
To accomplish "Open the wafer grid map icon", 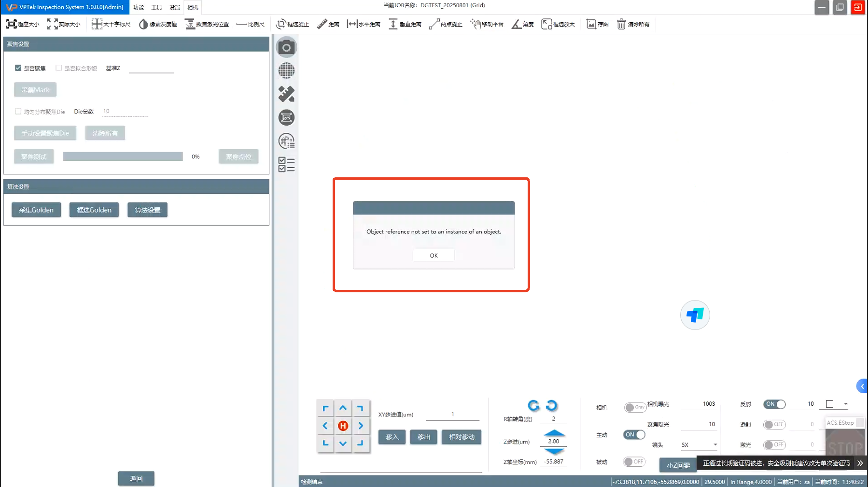I will tap(286, 71).
